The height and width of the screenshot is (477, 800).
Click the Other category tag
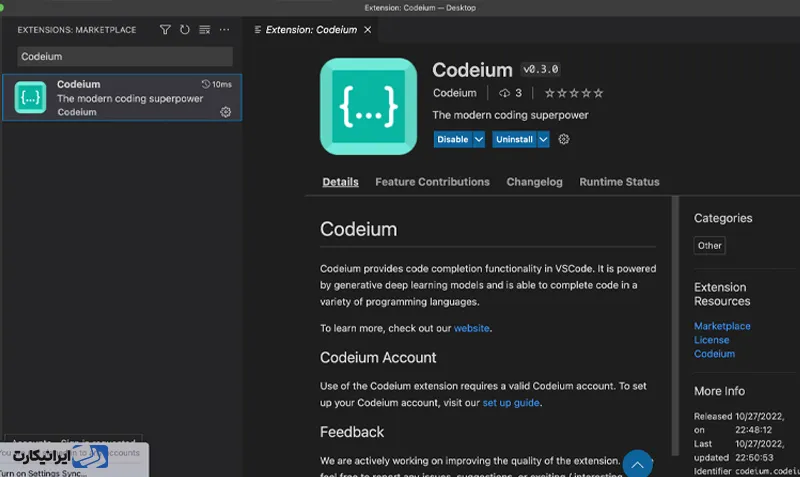click(x=709, y=245)
